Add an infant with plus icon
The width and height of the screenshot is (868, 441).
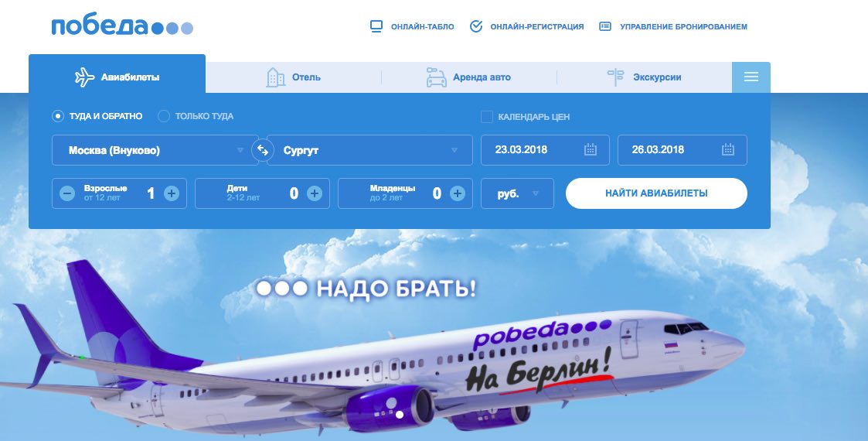[x=458, y=193]
